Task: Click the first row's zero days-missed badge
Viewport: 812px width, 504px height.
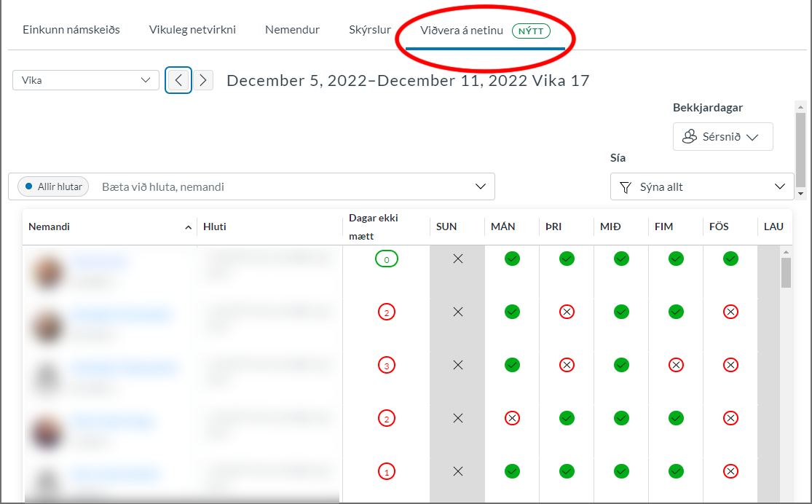Action: pos(387,259)
